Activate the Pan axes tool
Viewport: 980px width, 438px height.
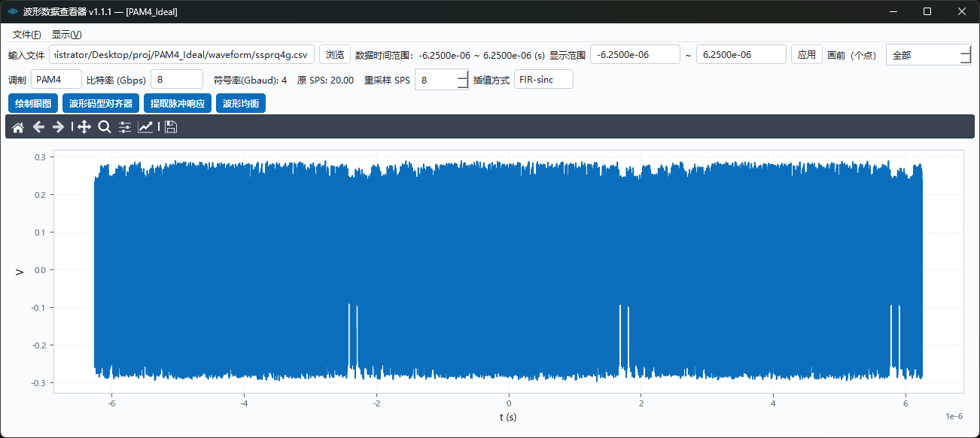84,127
